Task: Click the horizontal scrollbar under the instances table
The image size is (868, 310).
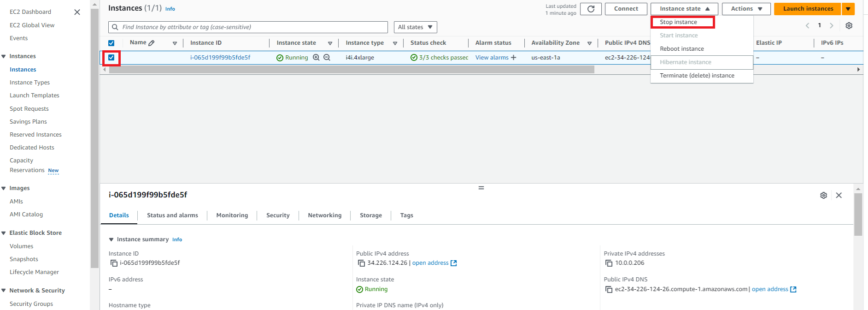Action: 351,70
